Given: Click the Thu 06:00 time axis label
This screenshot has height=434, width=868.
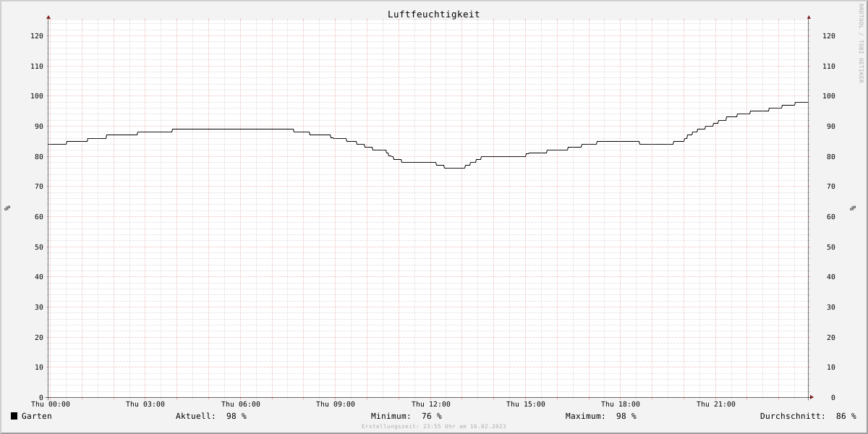Looking at the screenshot, I should point(241,404).
